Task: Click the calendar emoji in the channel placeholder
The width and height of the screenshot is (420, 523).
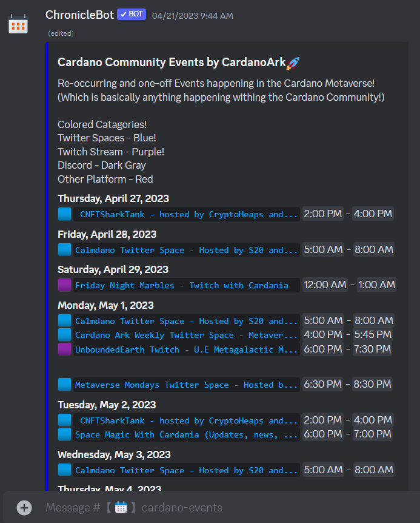Action: tap(121, 507)
